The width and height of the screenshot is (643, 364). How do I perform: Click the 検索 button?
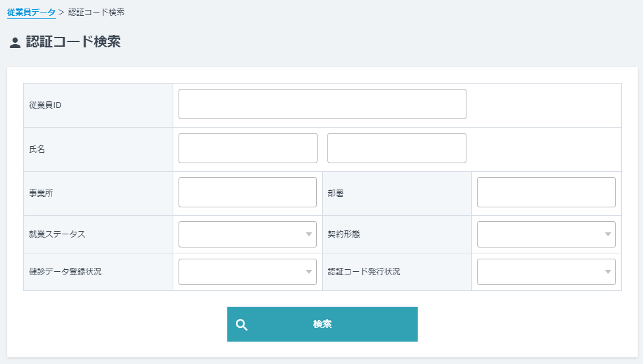[x=322, y=324]
